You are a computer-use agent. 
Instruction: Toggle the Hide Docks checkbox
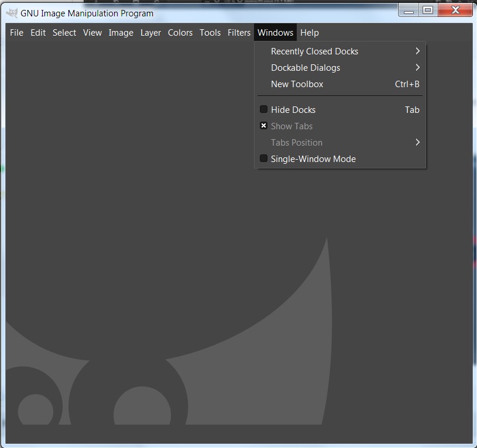click(x=263, y=109)
